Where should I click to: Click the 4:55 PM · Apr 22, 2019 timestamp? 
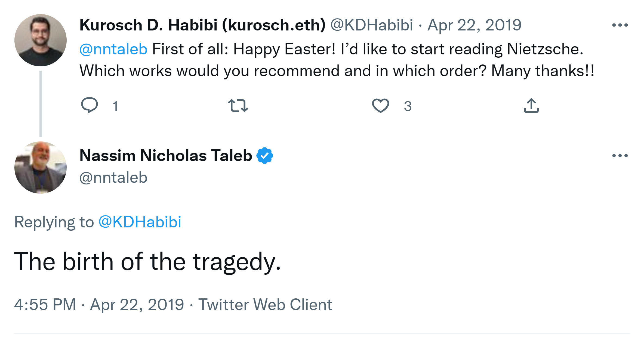click(99, 304)
